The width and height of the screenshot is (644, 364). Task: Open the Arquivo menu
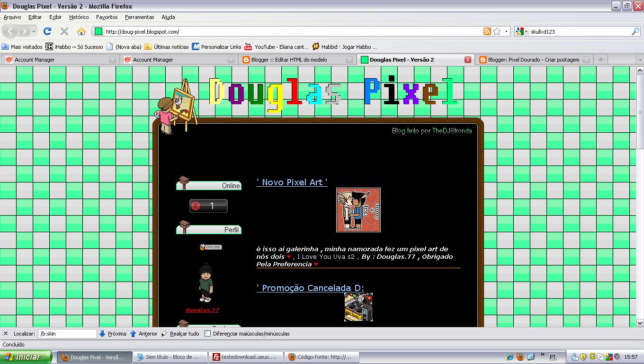tap(12, 17)
